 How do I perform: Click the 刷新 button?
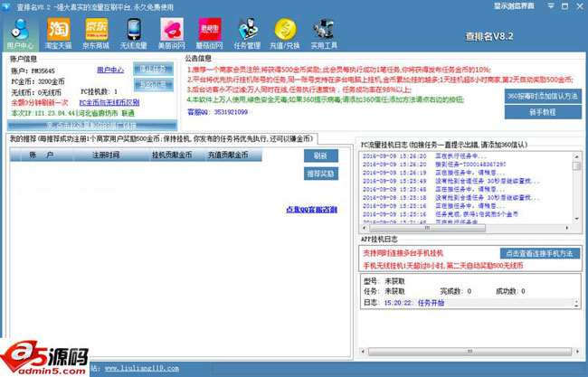pos(321,156)
